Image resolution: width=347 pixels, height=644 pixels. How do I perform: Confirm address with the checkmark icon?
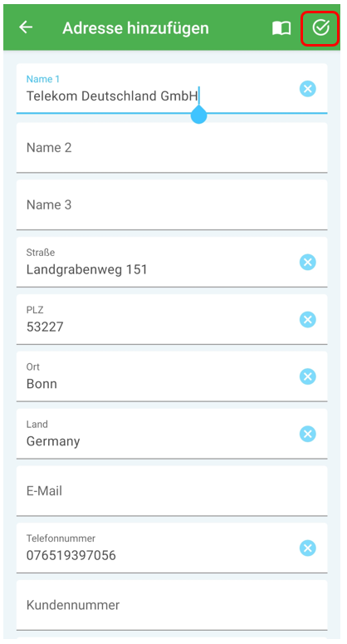(x=320, y=28)
